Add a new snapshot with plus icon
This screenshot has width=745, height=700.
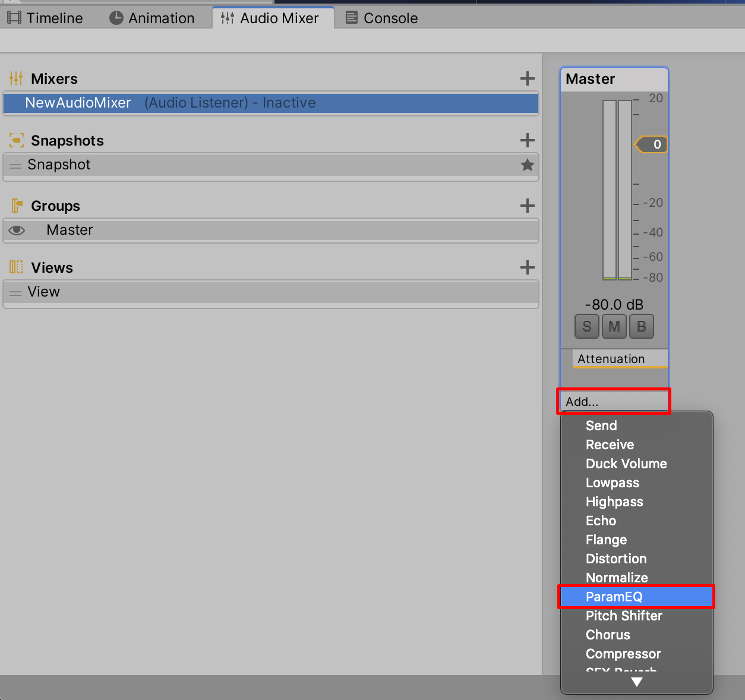527,140
